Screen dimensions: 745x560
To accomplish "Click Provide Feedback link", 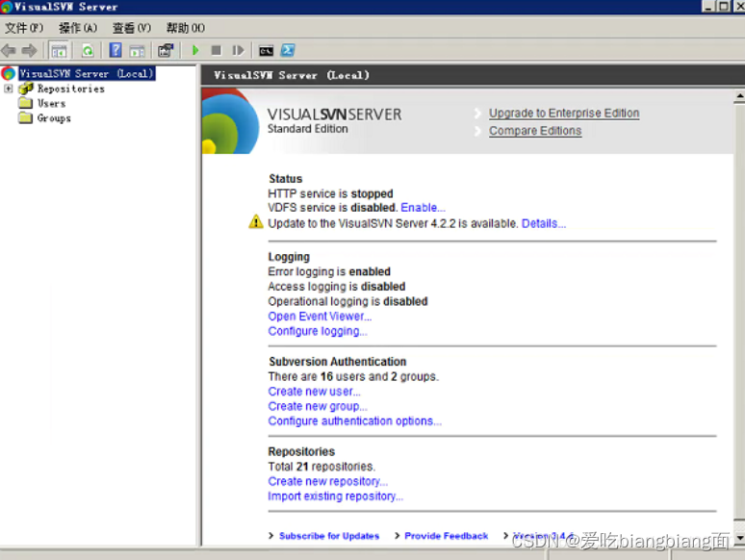I will tap(447, 536).
